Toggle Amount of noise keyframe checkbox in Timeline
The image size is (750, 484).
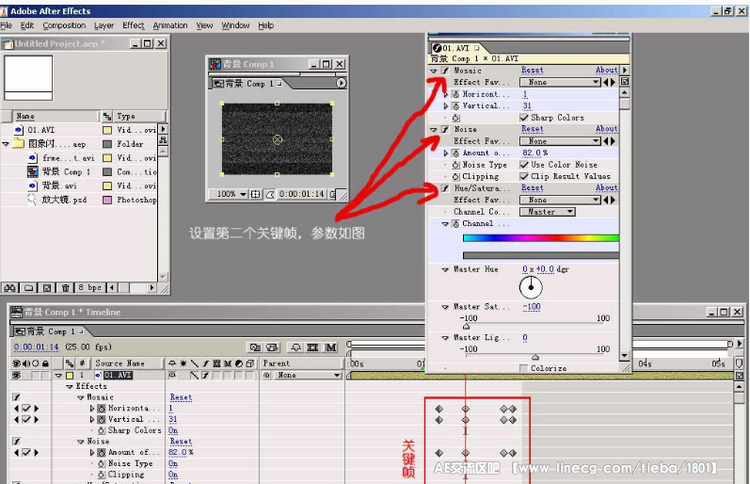[26, 452]
